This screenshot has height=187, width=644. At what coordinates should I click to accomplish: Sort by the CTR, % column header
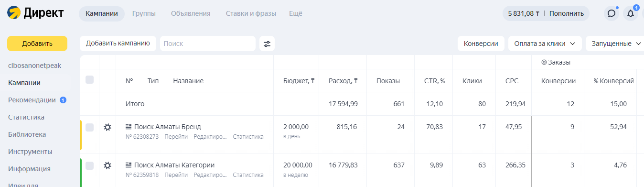click(x=435, y=81)
